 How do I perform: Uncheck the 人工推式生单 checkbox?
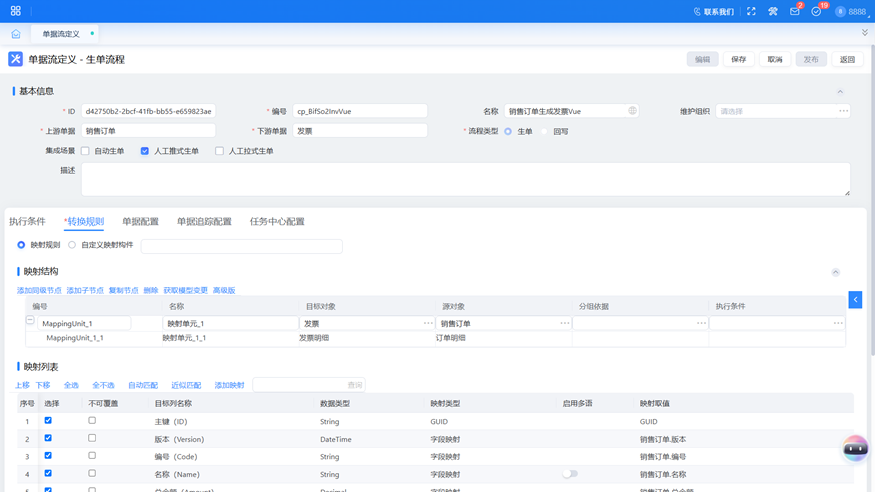[145, 151]
